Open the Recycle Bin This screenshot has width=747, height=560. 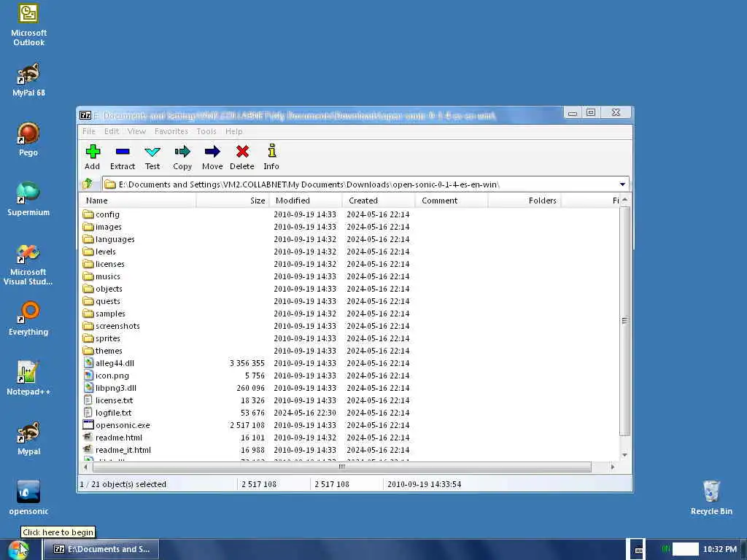click(711, 498)
